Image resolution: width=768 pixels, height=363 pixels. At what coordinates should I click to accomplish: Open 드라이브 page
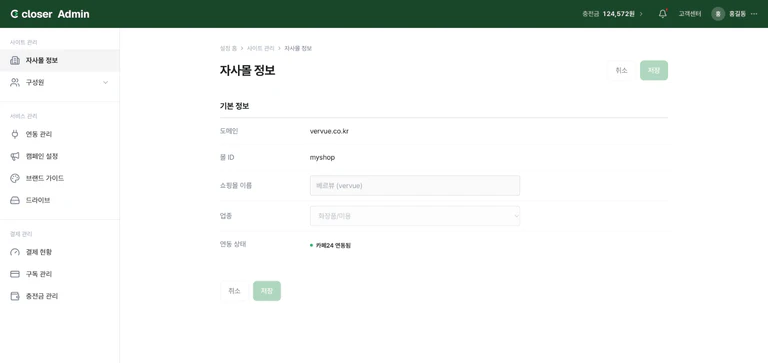click(x=59, y=200)
